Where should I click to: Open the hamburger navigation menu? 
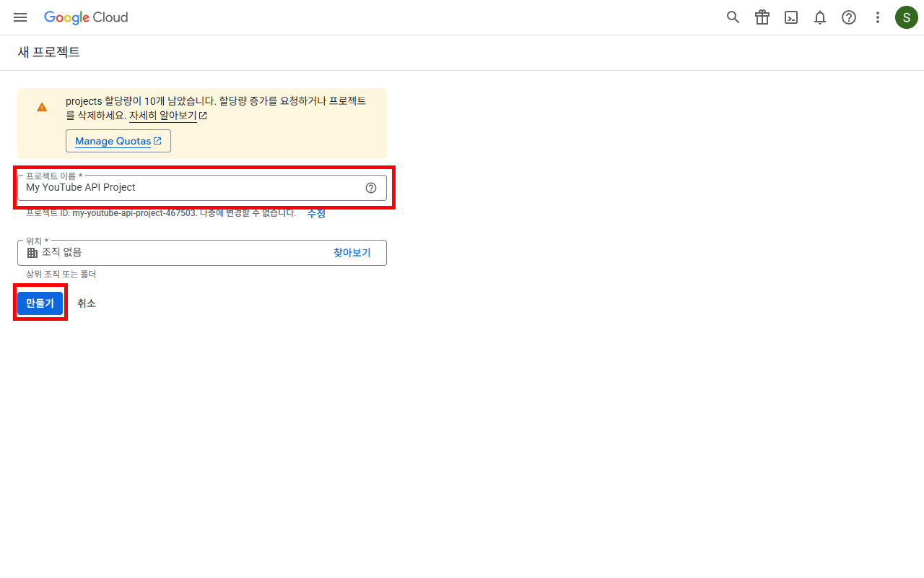[20, 17]
